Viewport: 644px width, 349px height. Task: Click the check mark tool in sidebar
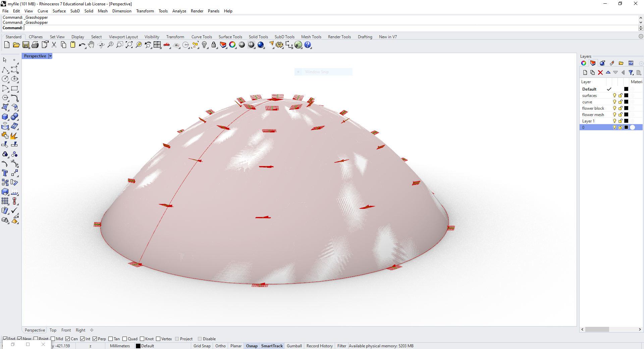pyautogui.click(x=14, y=211)
